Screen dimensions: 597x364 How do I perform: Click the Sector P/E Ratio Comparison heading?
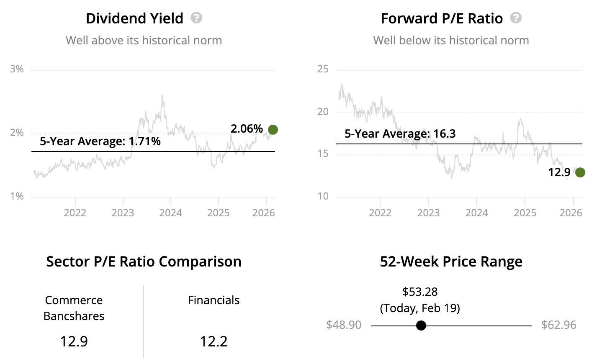pos(144,261)
